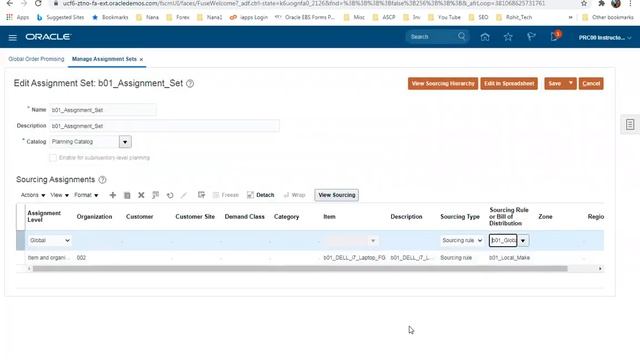
Task: Go to Home via house icon
Action: pyautogui.click(x=485, y=37)
